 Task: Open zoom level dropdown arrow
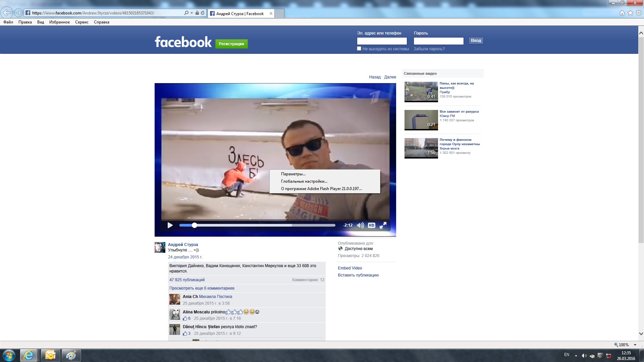coord(635,345)
